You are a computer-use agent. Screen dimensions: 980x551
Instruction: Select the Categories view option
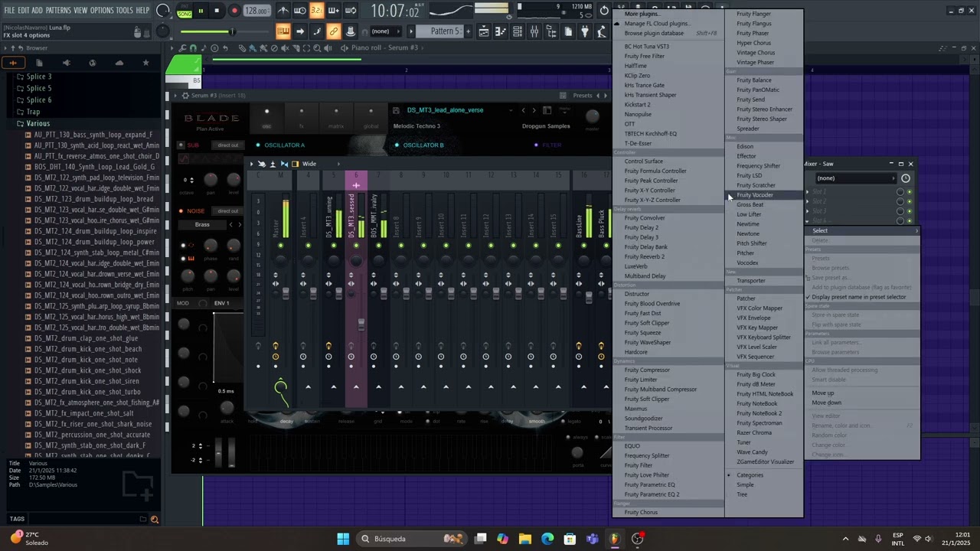click(750, 475)
